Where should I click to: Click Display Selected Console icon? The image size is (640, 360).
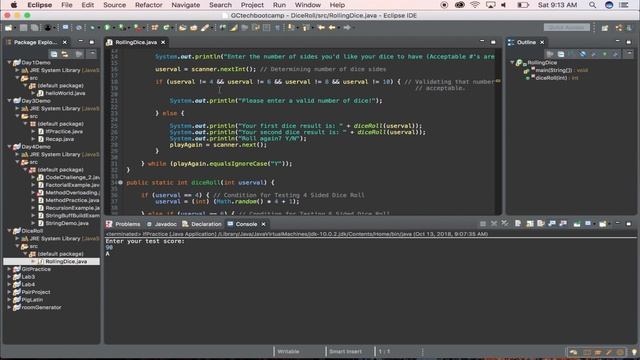(x=588, y=224)
